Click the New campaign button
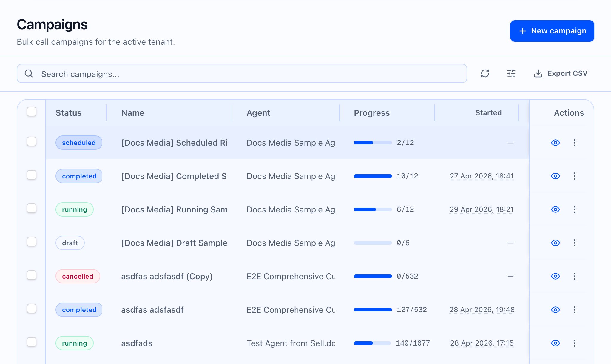The image size is (611, 364). click(x=552, y=31)
